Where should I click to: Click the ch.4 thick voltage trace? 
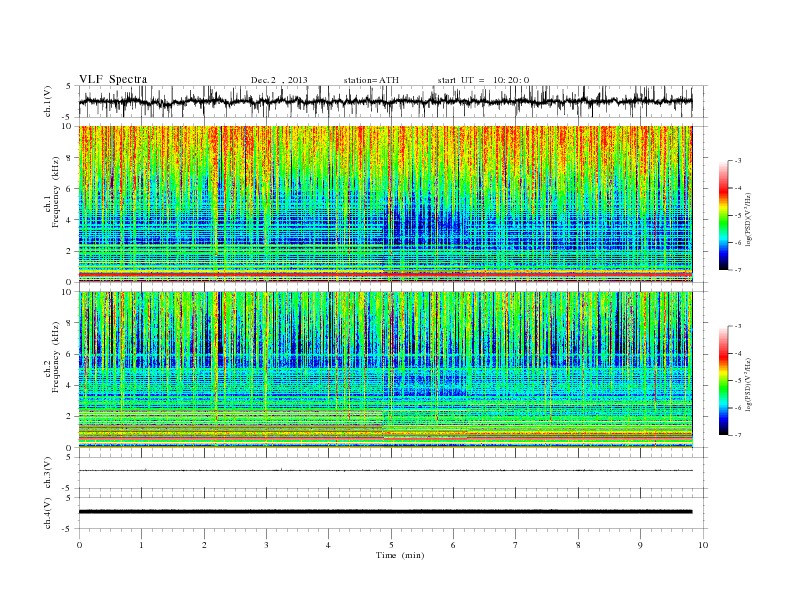pos(385,512)
